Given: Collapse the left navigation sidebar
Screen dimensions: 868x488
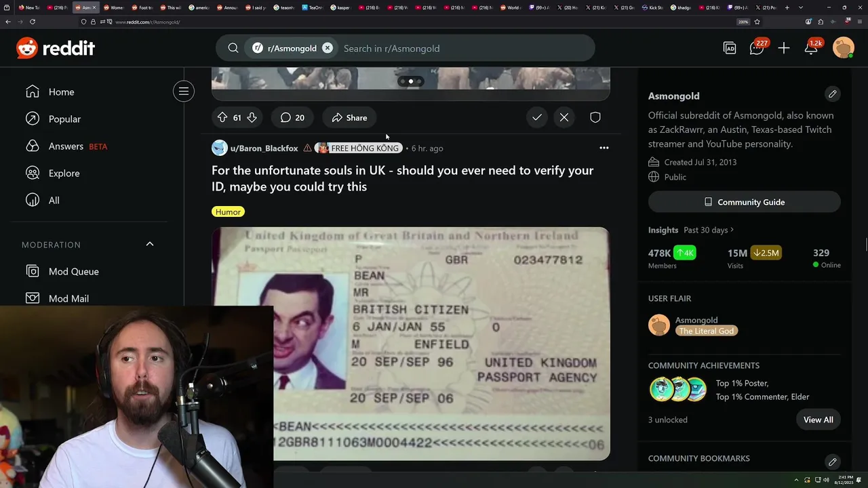Looking at the screenshot, I should tap(184, 91).
